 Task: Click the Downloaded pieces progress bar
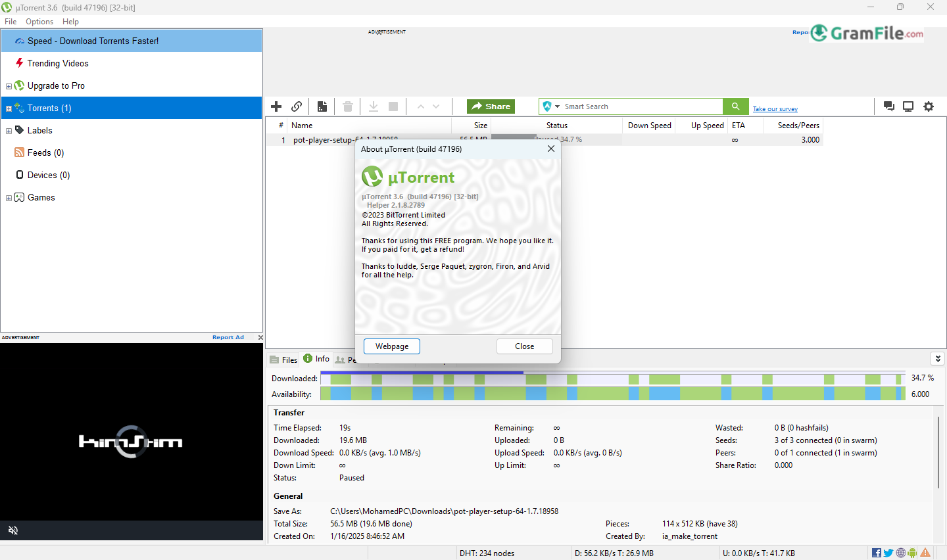click(x=612, y=378)
